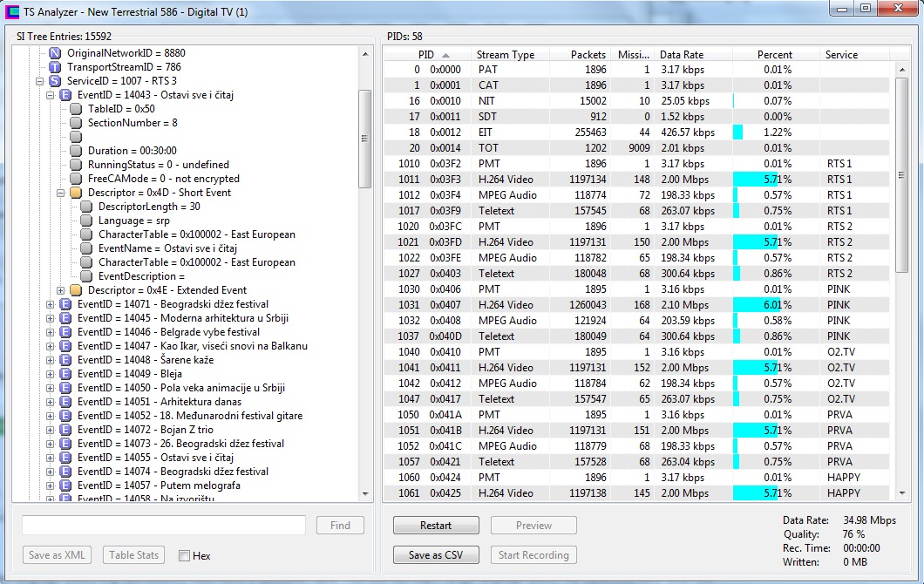Click the node icon beside Language = srp
The height and width of the screenshot is (584, 924).
(x=86, y=221)
